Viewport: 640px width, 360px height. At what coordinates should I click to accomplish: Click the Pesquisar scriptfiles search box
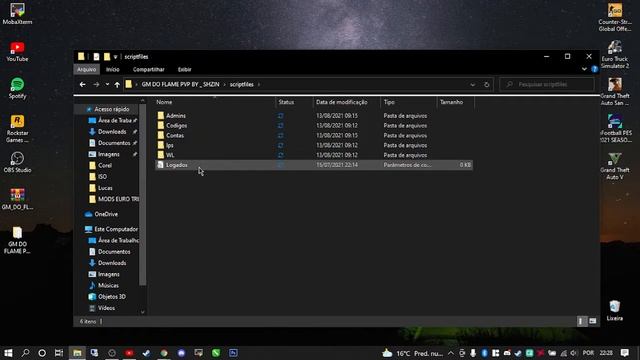[x=547, y=84]
